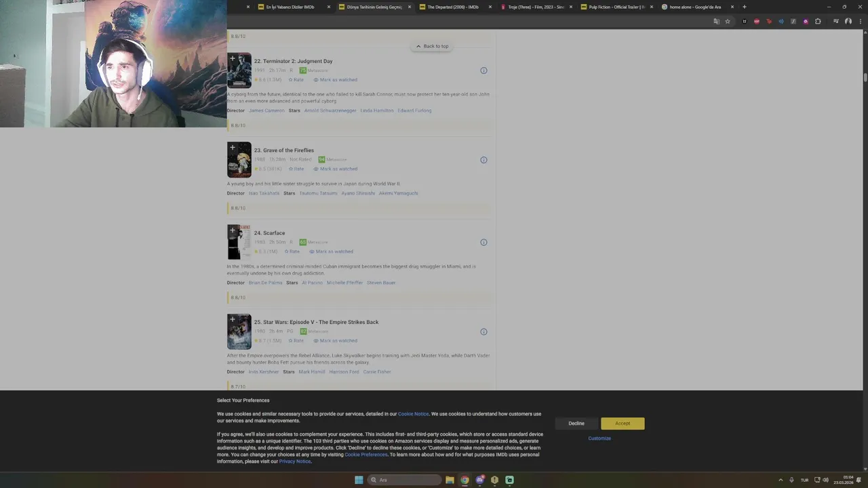
Task: Add Grave of the Fireflies to watchlist plus ribbon
Action: [232, 148]
